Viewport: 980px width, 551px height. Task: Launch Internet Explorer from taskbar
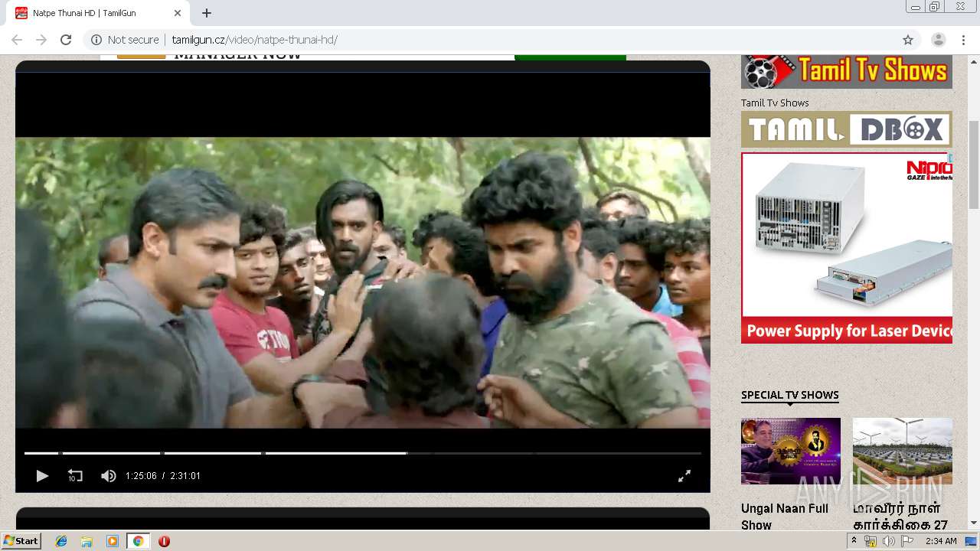pos(61,541)
